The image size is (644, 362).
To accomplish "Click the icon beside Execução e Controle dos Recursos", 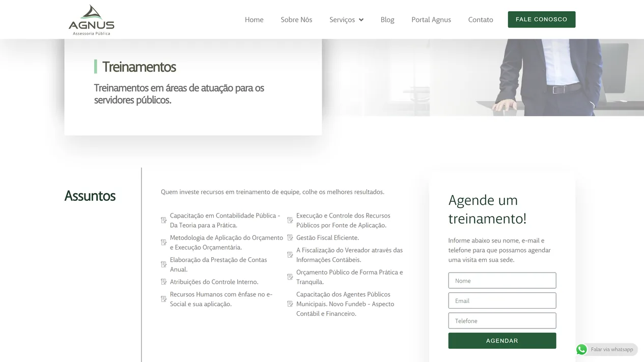I will (290, 220).
